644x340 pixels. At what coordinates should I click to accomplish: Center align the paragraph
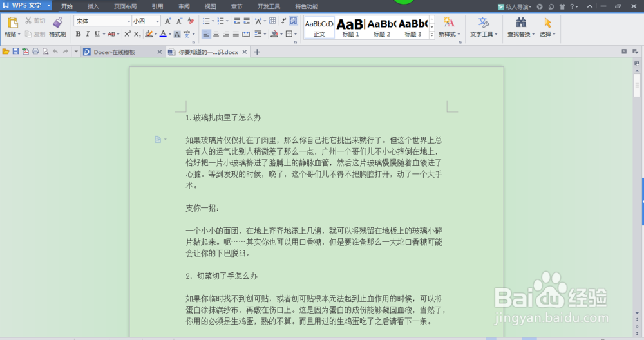click(x=216, y=34)
